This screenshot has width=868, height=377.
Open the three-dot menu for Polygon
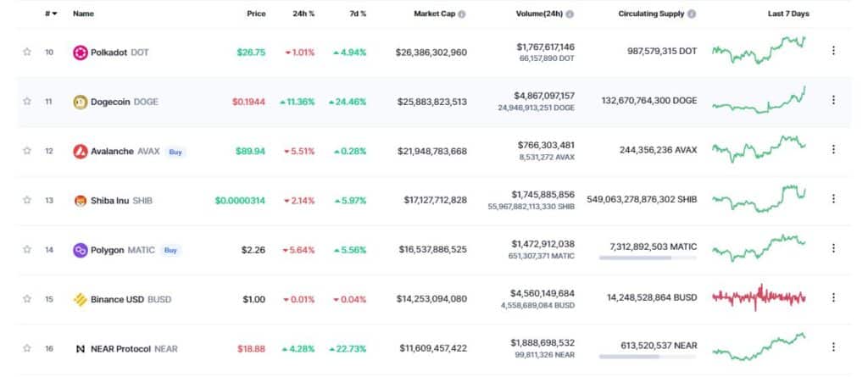point(833,248)
